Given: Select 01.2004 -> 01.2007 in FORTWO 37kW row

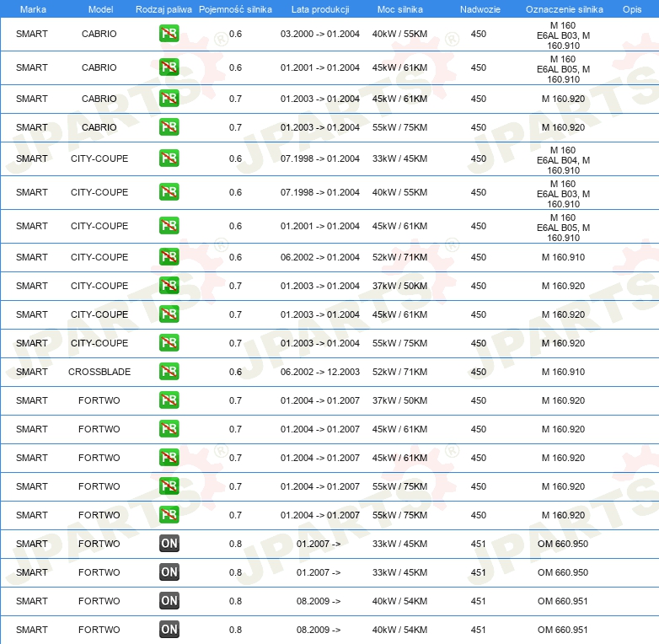Looking at the screenshot, I should click(320, 400).
